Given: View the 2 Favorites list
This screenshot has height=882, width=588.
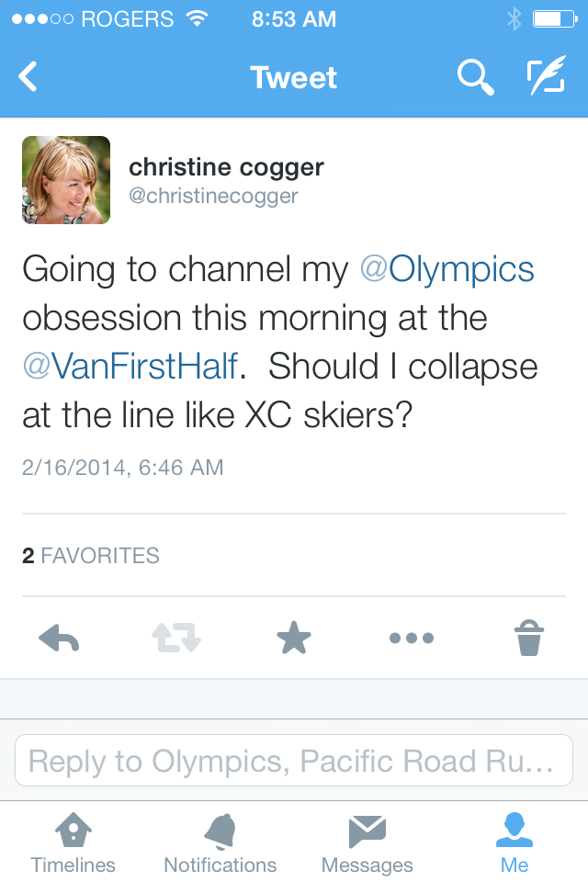Looking at the screenshot, I should click(x=91, y=555).
